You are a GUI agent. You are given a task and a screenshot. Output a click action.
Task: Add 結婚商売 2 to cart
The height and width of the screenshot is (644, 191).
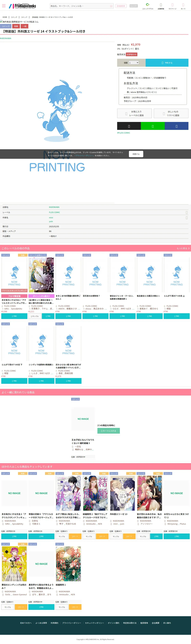click(102, 537)
